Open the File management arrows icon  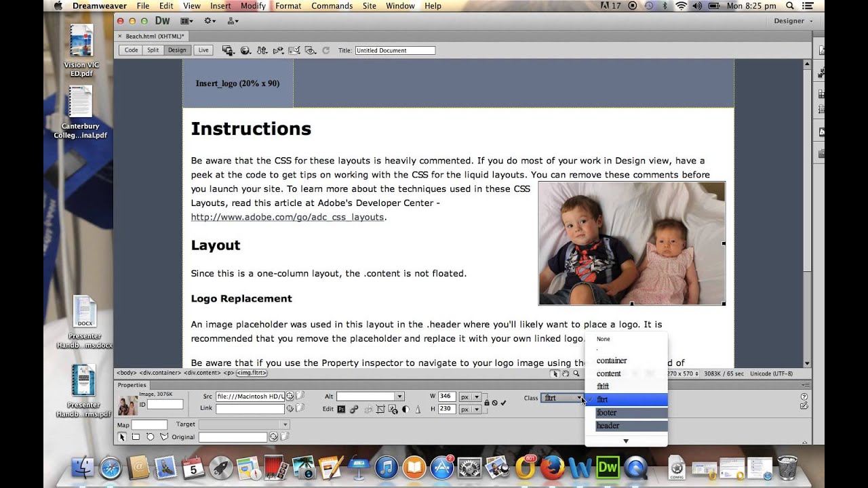[x=262, y=50]
